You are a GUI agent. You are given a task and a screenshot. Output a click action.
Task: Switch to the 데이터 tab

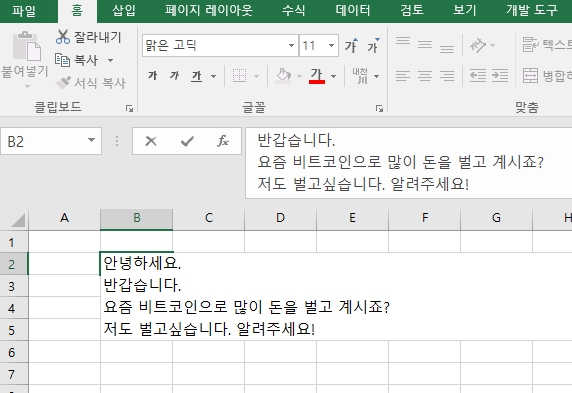pos(353,10)
